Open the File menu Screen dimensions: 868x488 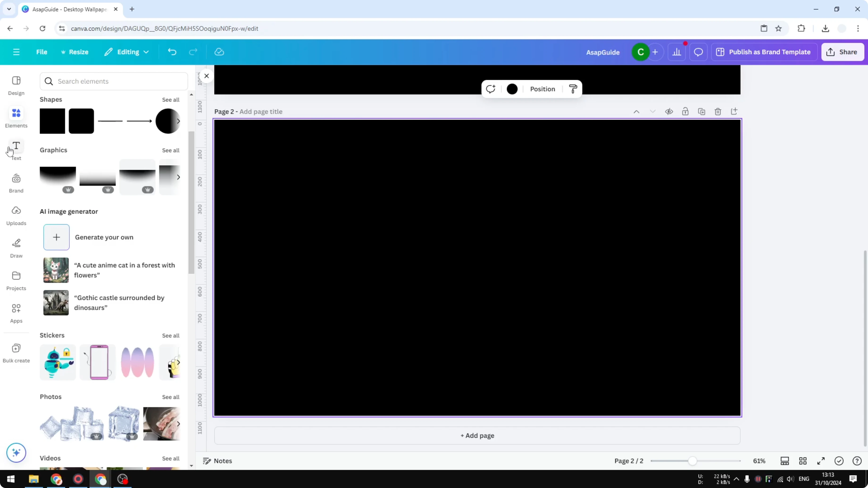[42, 52]
